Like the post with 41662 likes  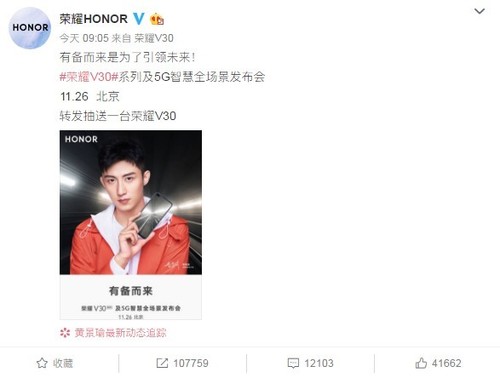click(x=438, y=363)
